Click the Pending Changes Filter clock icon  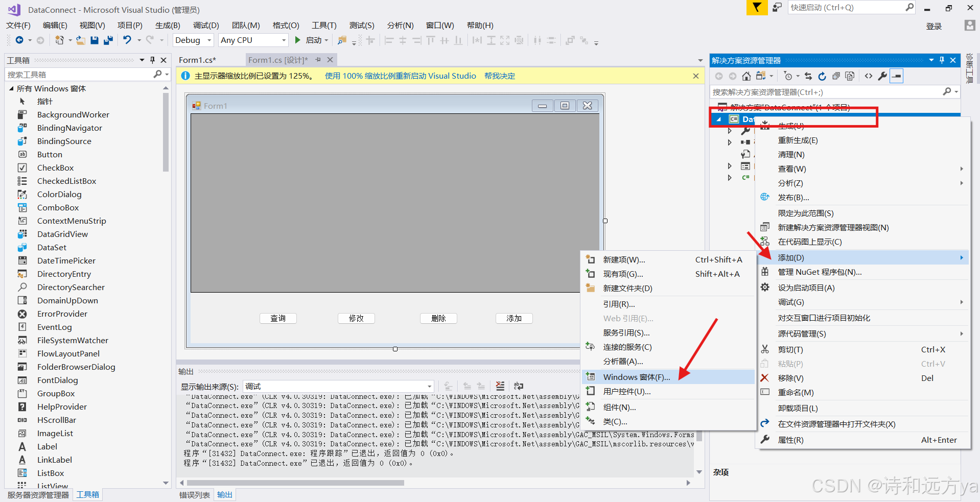(x=788, y=76)
